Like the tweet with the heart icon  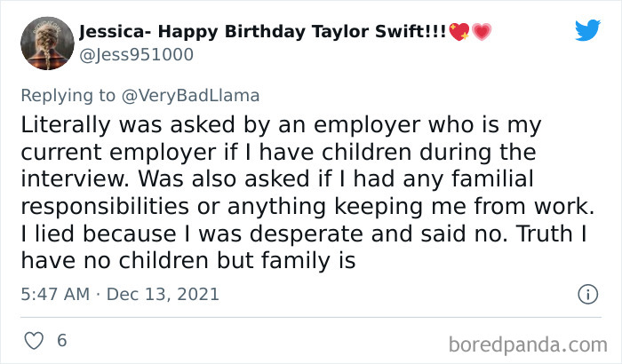[x=32, y=340]
